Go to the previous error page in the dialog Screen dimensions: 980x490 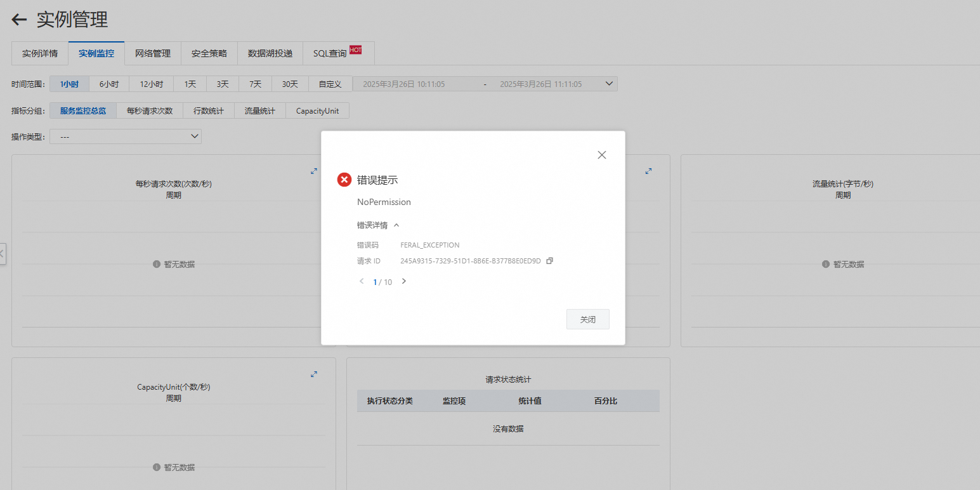coord(362,281)
